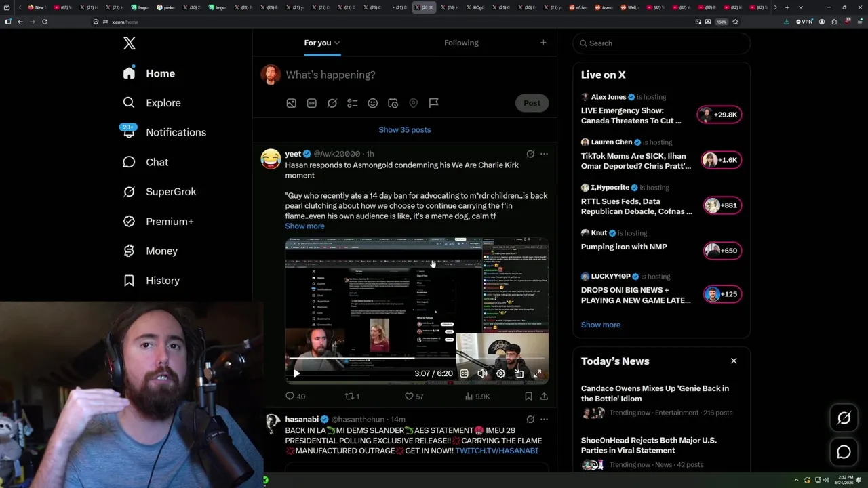The image size is (868, 488).
Task: Open the For you feed dropdown
Action: (322, 43)
